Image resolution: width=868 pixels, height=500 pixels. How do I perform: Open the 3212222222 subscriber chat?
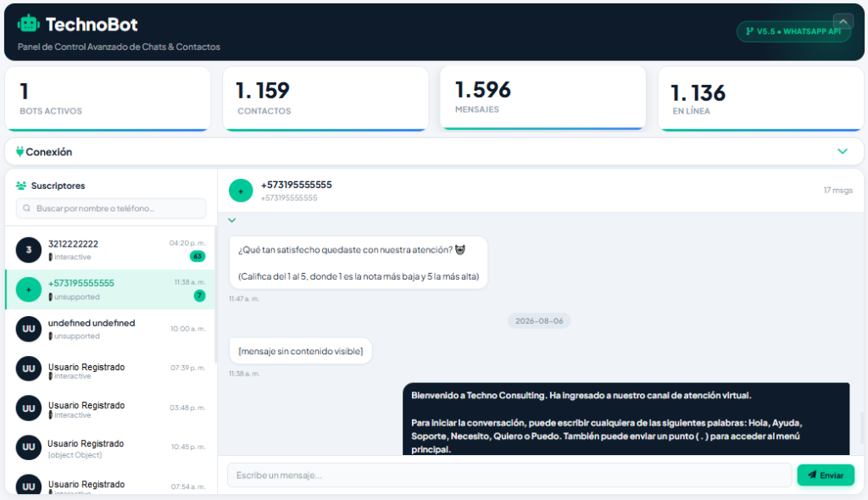pyautogui.click(x=109, y=250)
